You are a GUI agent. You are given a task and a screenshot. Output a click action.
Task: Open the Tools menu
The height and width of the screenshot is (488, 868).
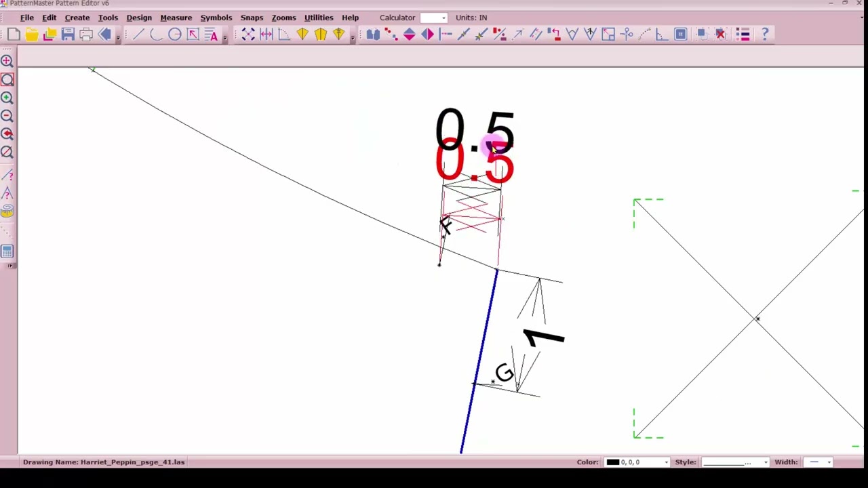pyautogui.click(x=108, y=18)
